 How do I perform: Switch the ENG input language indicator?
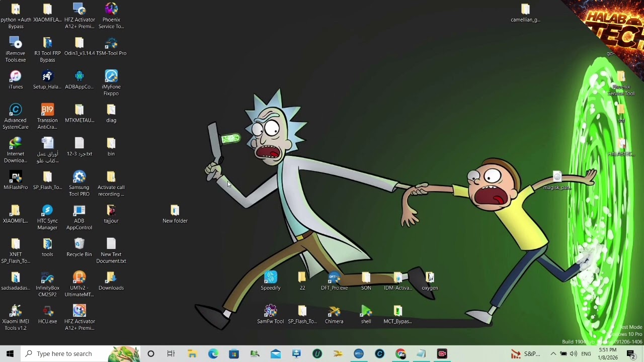[586, 353]
